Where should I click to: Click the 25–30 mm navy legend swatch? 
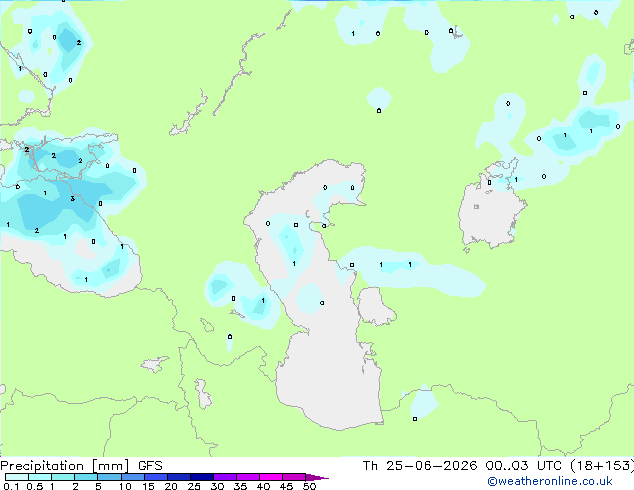point(202,477)
